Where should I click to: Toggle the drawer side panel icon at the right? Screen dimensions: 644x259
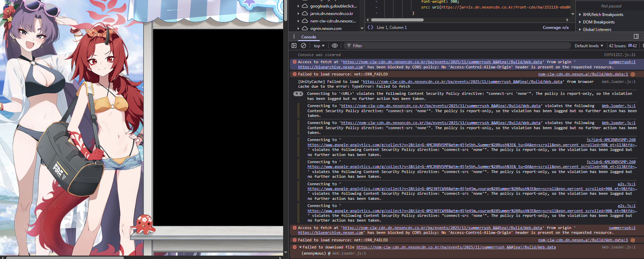pos(636,36)
